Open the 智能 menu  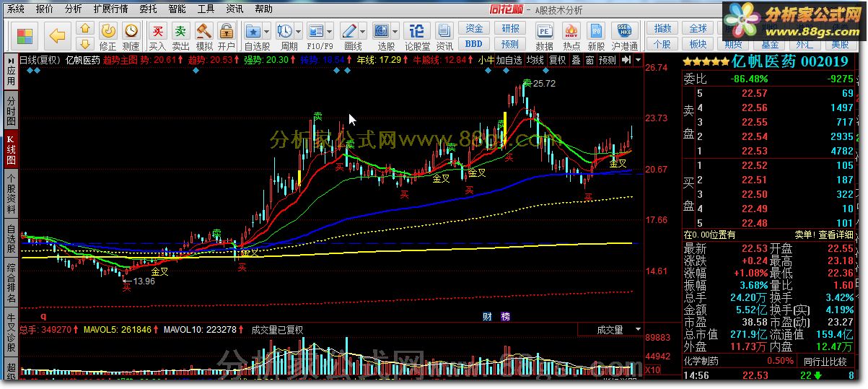(177, 9)
